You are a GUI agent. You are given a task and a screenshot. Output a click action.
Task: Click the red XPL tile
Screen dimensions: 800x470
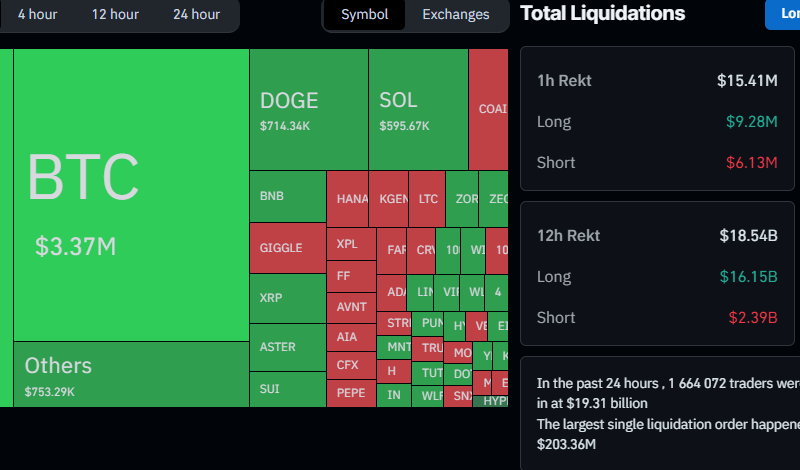[351, 244]
